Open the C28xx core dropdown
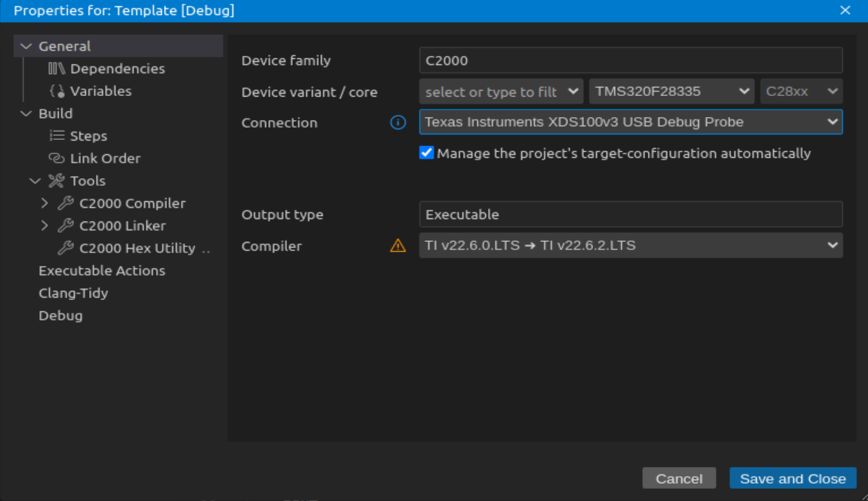868x501 pixels. coord(801,91)
